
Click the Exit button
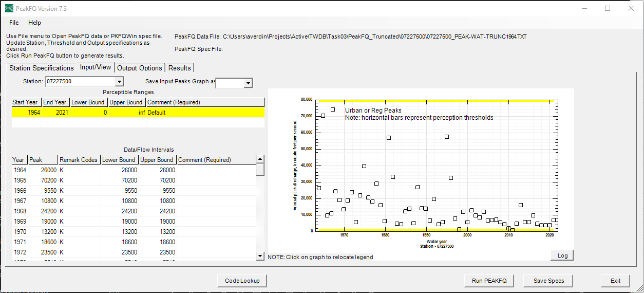click(x=615, y=281)
